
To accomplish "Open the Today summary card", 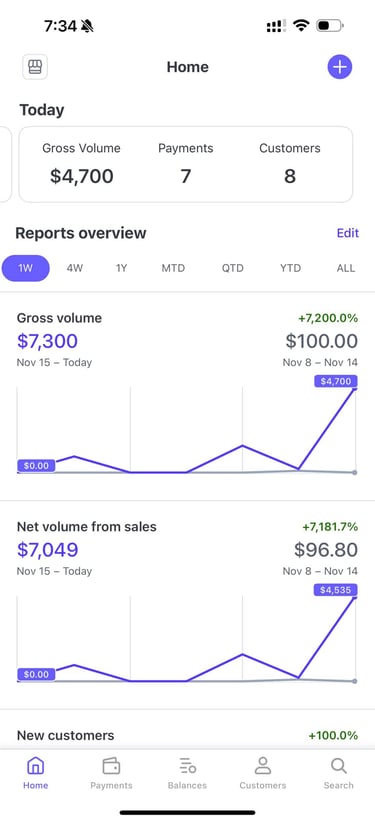I will tap(186, 164).
